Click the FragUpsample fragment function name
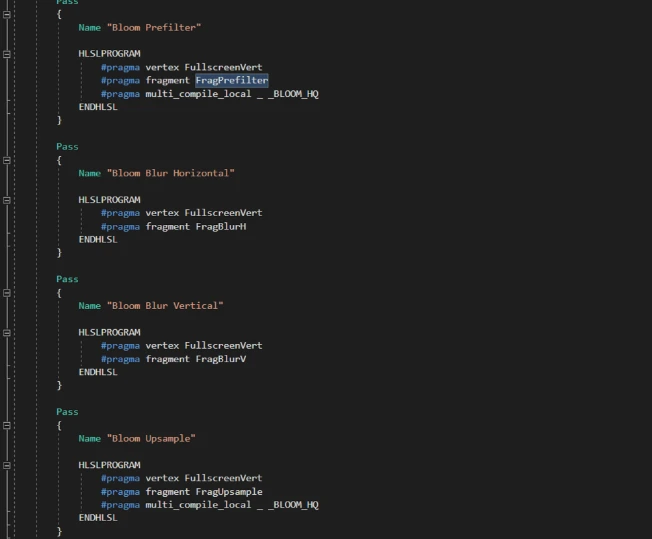Image resolution: width=652 pixels, height=539 pixels. coord(228,491)
